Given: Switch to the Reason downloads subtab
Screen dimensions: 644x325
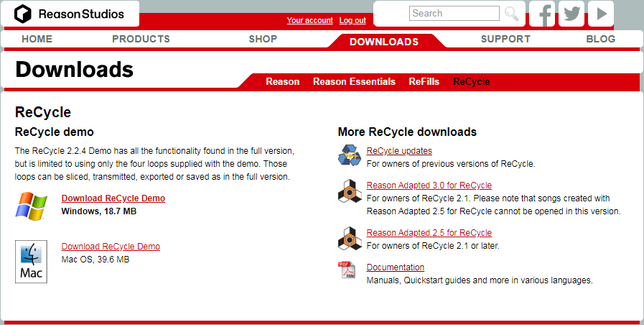Looking at the screenshot, I should pos(283,81).
